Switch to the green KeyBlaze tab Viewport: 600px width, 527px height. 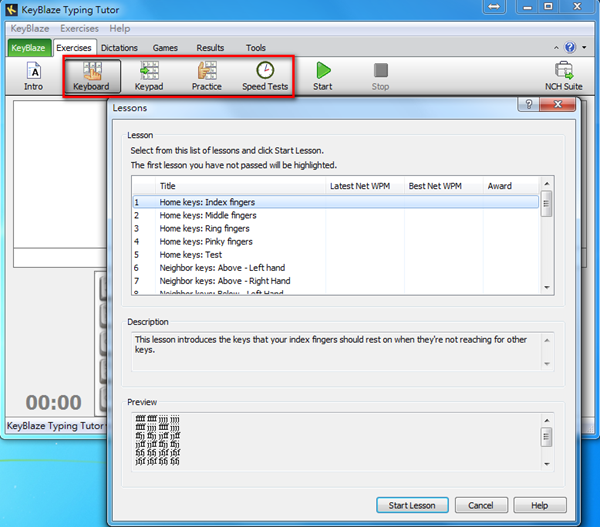tap(28, 48)
